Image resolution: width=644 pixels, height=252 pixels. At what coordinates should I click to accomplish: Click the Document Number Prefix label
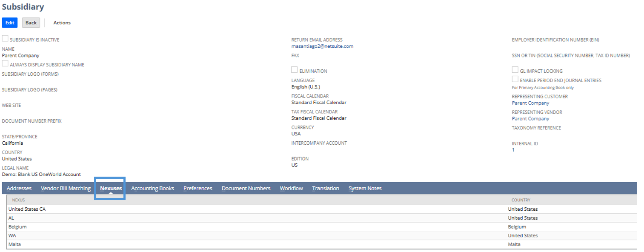(x=32, y=121)
